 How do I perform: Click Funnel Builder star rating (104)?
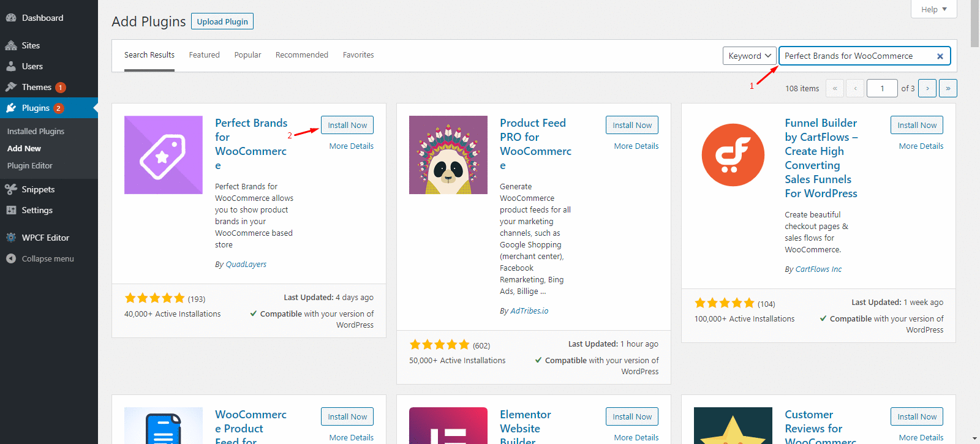pyautogui.click(x=724, y=303)
